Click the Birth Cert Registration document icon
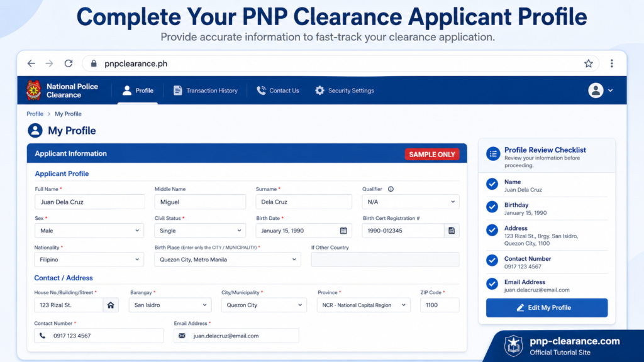This screenshot has width=644, height=362. 452,231
